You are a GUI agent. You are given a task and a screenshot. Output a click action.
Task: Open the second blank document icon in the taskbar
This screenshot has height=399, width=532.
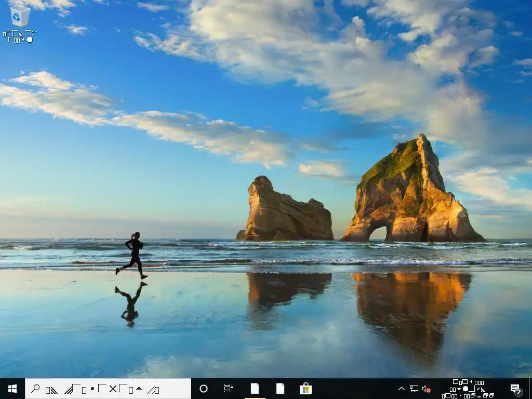click(280, 389)
